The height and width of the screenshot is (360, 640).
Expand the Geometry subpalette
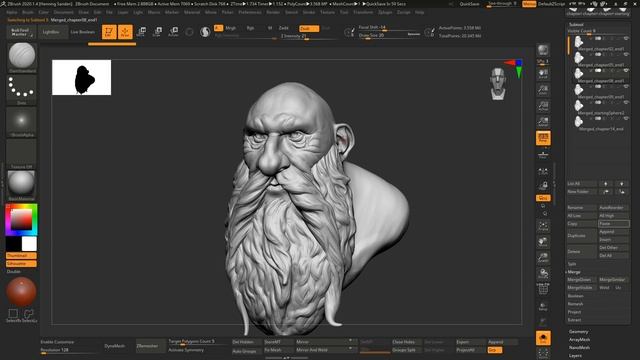click(x=578, y=332)
